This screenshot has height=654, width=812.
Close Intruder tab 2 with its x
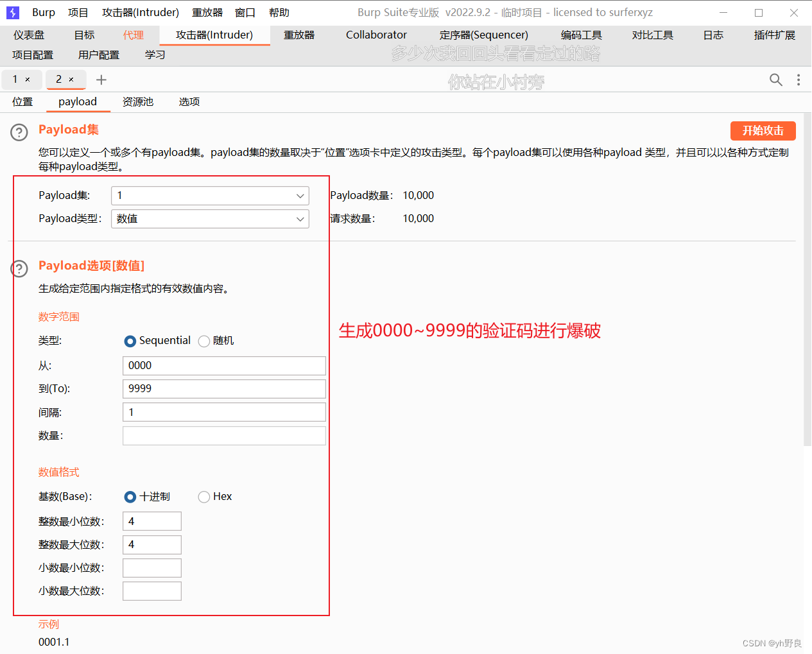[71, 80]
